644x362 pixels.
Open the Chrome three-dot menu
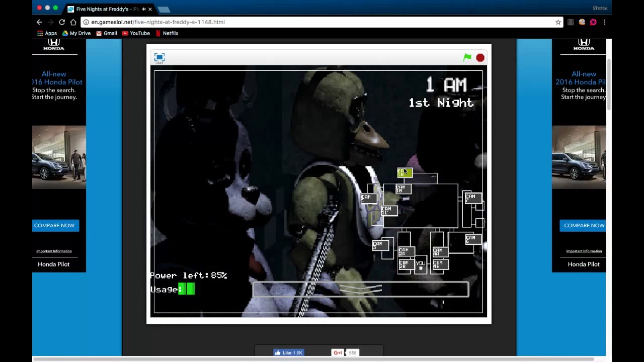pyautogui.click(x=604, y=22)
